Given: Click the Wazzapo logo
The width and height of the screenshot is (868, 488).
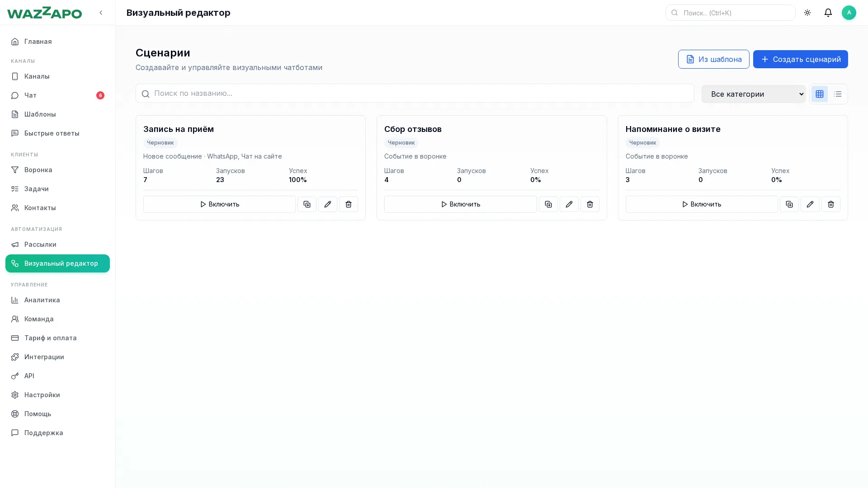Looking at the screenshot, I should (x=44, y=13).
